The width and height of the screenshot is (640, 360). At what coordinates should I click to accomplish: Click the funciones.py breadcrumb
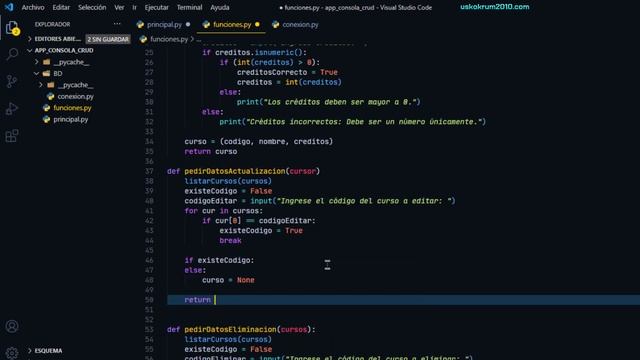pyautogui.click(x=169, y=39)
